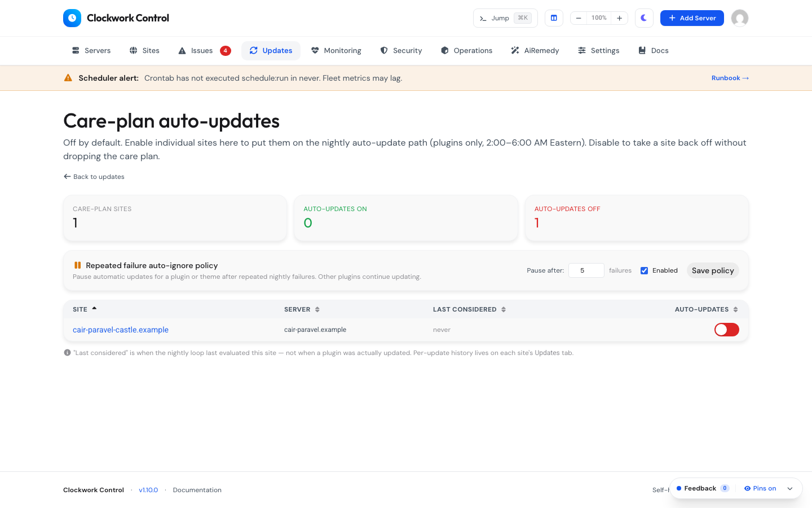
Task: Click the Auto-updates on count card
Action: [406, 218]
